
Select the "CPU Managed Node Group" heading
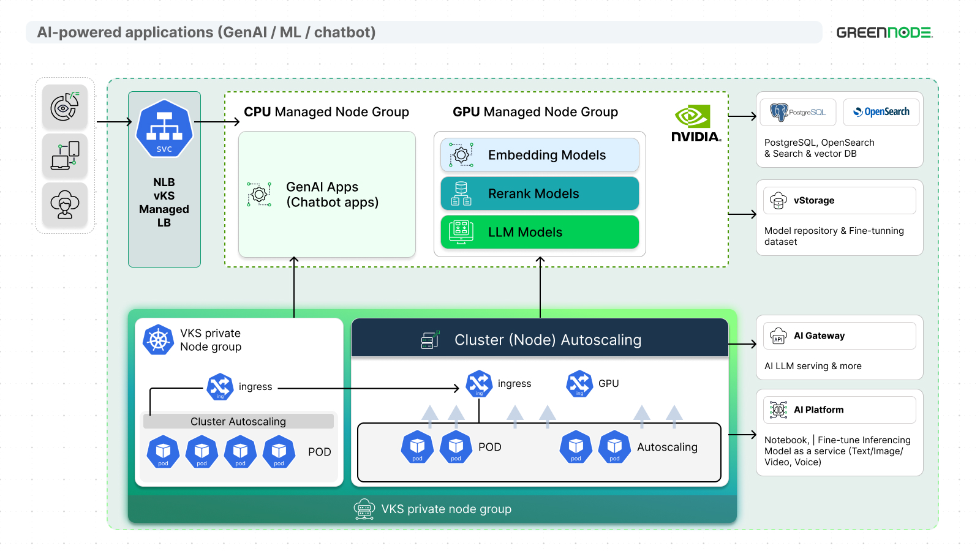(326, 112)
